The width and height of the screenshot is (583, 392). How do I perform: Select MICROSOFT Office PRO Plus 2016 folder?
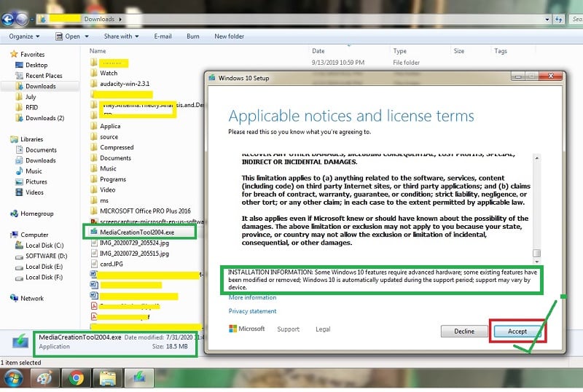145,211
